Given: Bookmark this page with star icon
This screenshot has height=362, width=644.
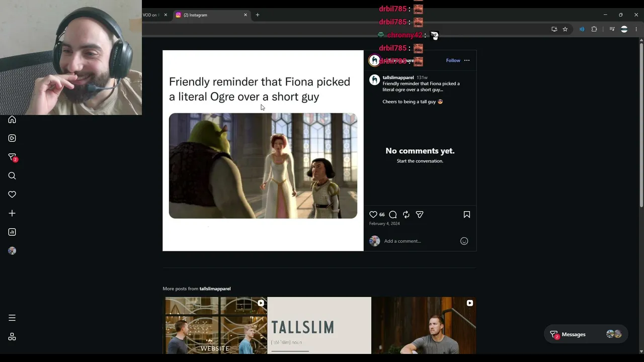Looking at the screenshot, I should 565,29.
